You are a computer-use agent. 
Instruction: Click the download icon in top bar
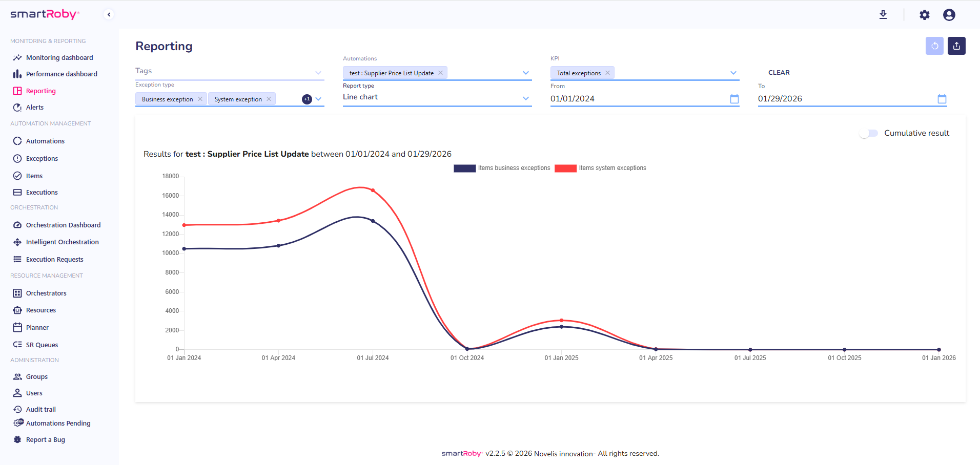(x=883, y=15)
